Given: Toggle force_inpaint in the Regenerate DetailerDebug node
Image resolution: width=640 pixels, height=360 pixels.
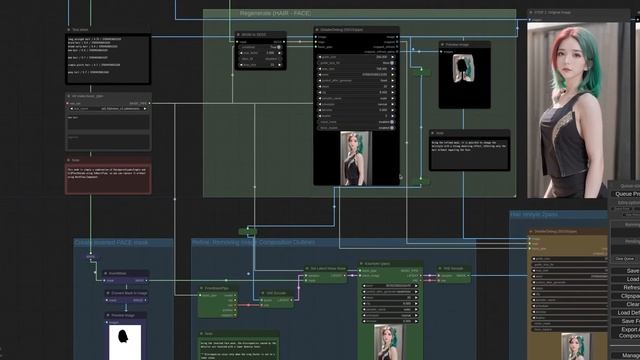Looking at the screenshot, I should click(356, 128).
